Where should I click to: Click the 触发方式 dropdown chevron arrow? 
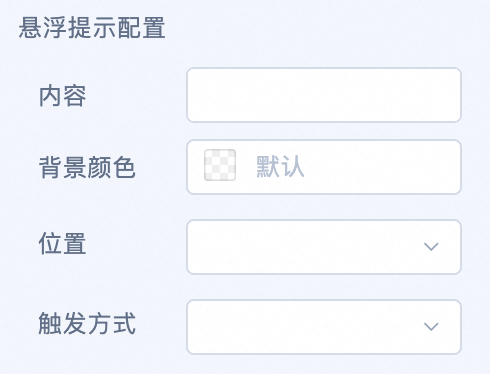[431, 327]
